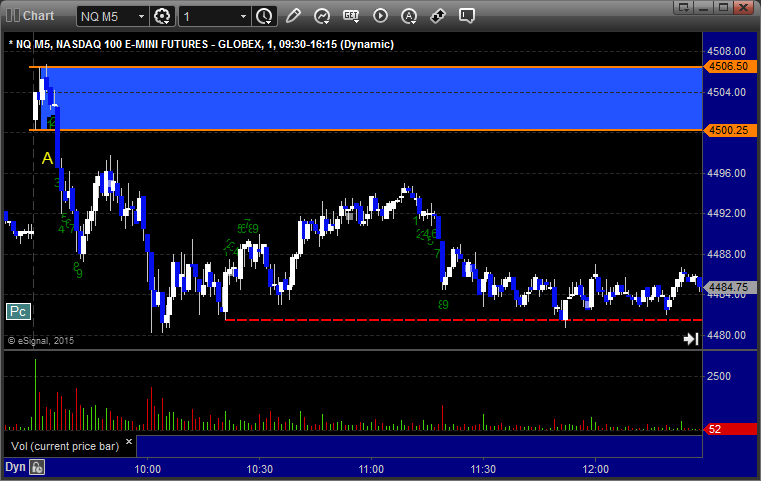
Task: Toggle the lock icon beside Dyn
Action: click(37, 467)
